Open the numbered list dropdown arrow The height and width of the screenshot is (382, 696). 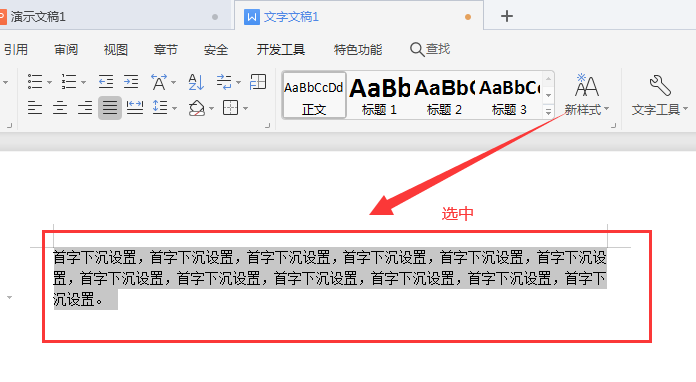83,83
